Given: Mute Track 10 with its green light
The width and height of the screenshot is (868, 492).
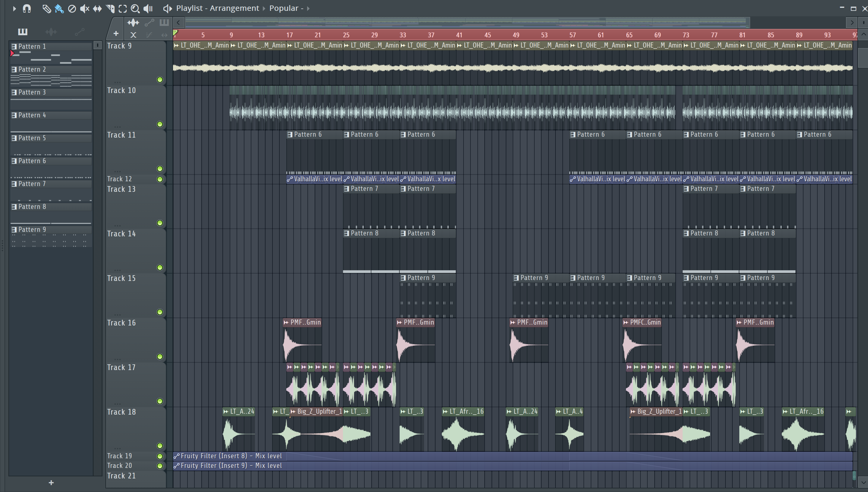Looking at the screenshot, I should tap(160, 124).
